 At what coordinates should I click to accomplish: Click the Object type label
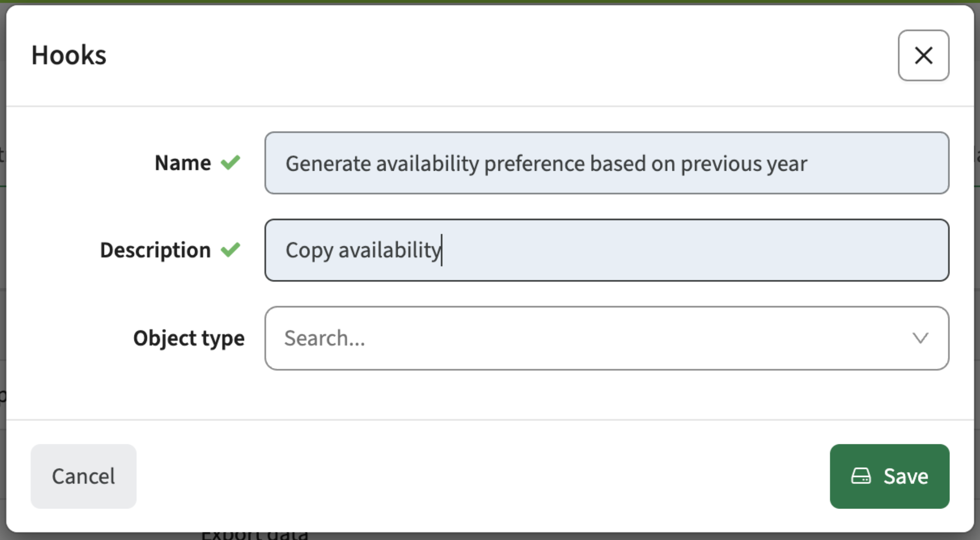[x=189, y=338]
